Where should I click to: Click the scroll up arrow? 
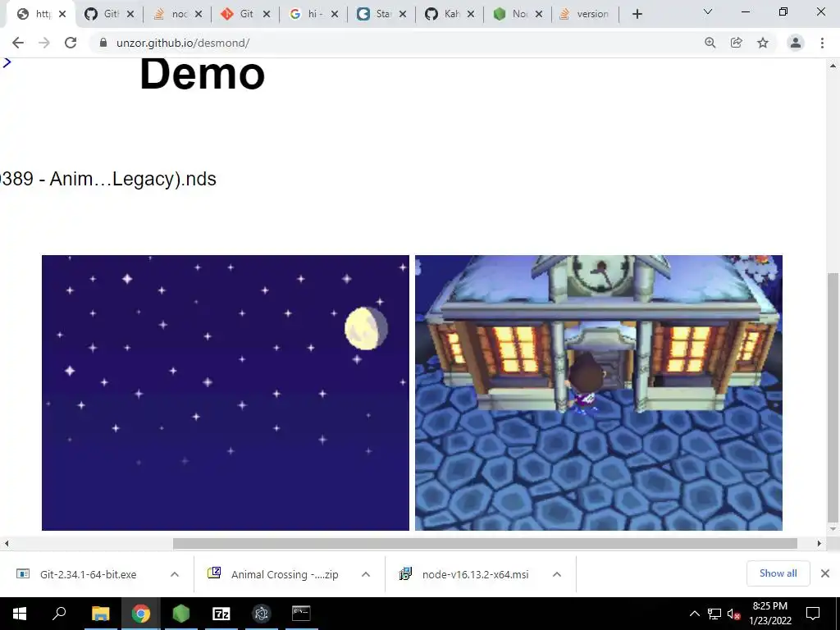[833, 66]
